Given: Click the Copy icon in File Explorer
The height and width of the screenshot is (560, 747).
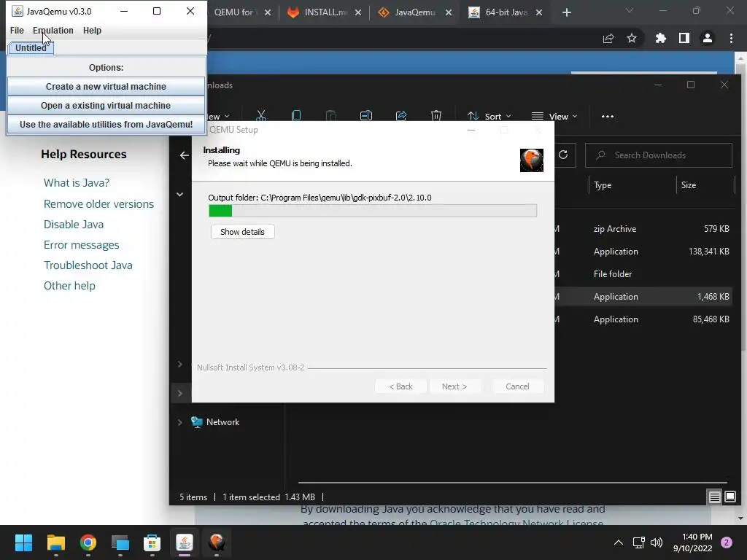Looking at the screenshot, I should click(x=296, y=116).
